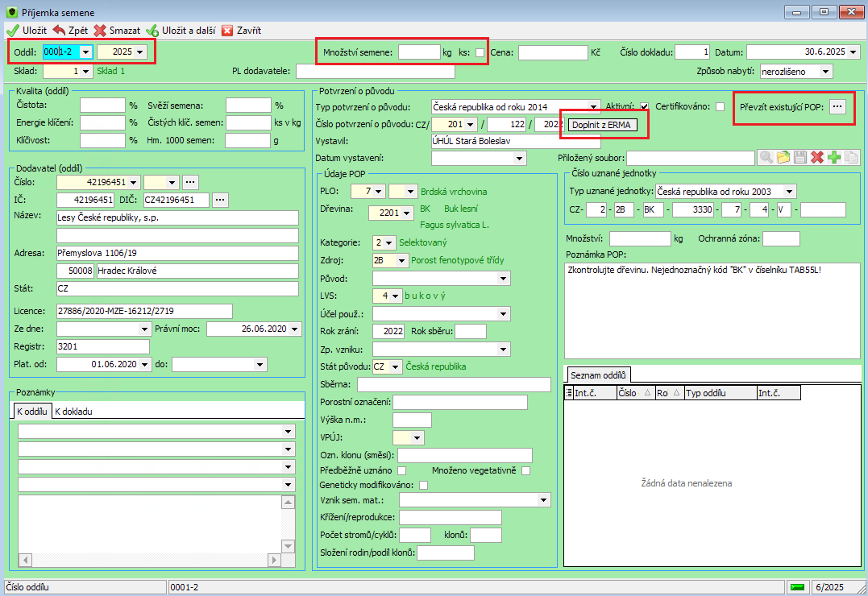
Task: Click the Množství semene input field
Action: pyautogui.click(x=419, y=52)
